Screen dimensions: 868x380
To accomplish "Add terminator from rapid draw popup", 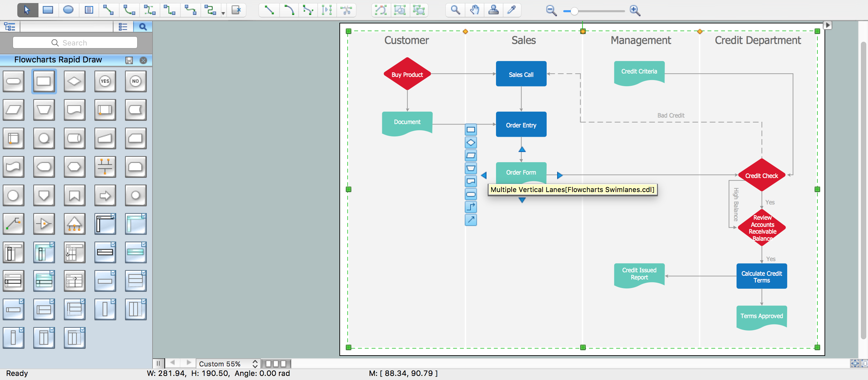I will pos(471,194).
